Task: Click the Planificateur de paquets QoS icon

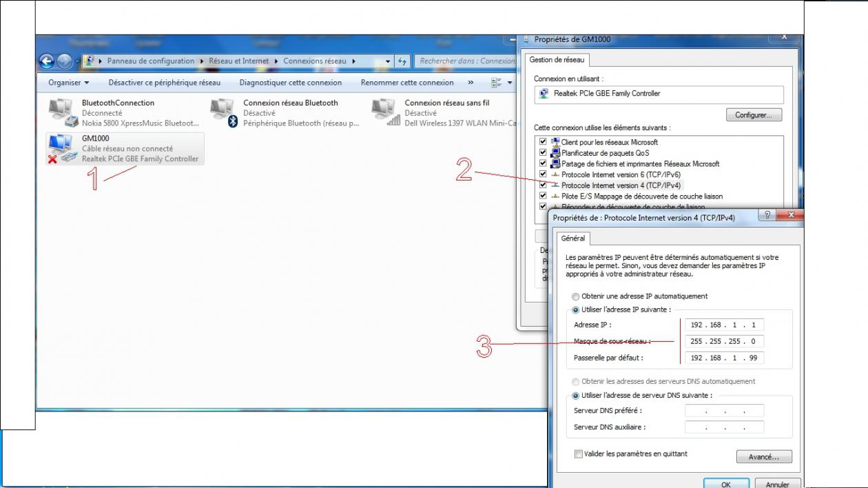Action: (x=555, y=153)
